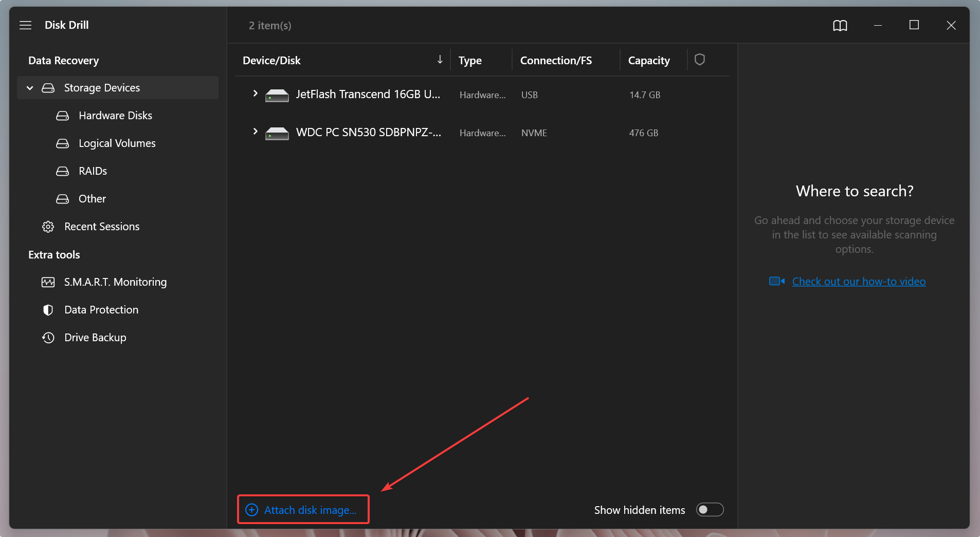Click the USB connection cell

click(x=529, y=95)
